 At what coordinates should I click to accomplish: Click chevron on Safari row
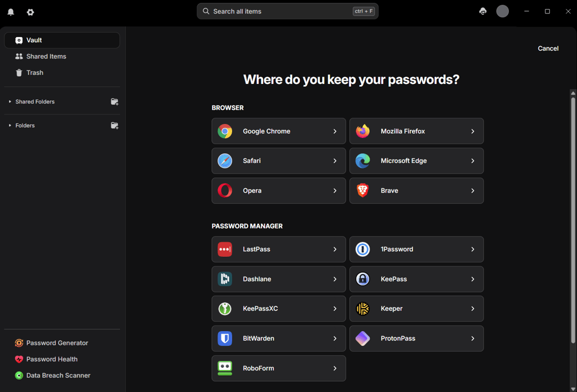coord(335,161)
